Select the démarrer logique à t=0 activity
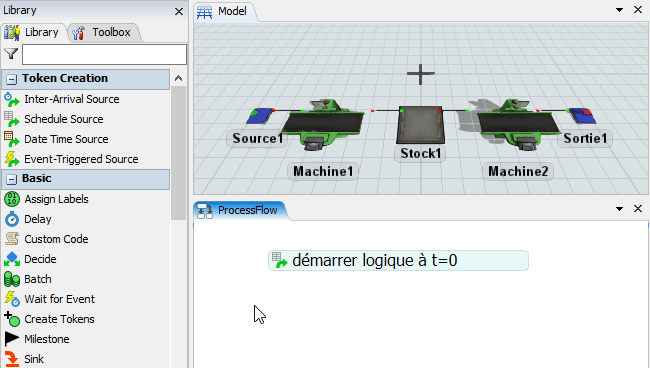The width and height of the screenshot is (650, 368). [x=398, y=261]
